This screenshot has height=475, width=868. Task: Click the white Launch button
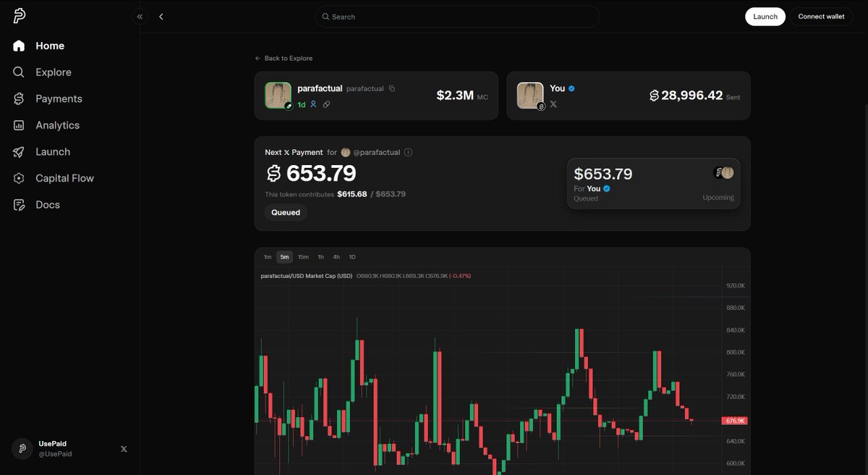point(765,17)
